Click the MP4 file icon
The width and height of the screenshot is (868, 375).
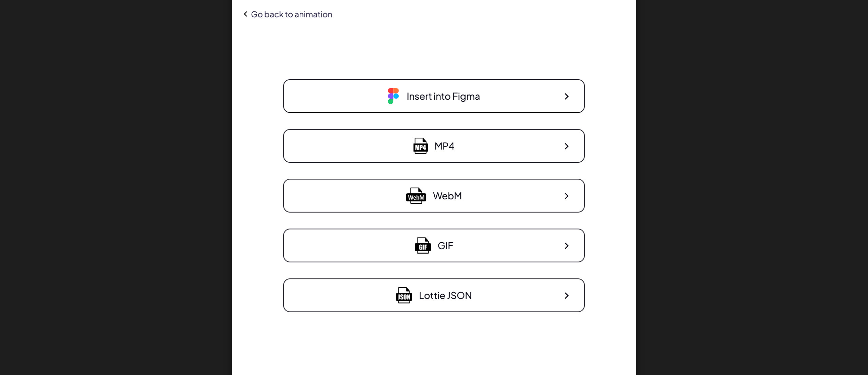[420, 146]
